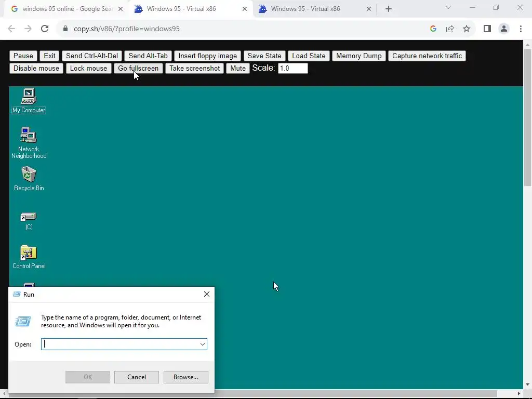Image resolution: width=532 pixels, height=399 pixels.
Task: Select the Control Panel shortcut icon
Action: point(29,257)
